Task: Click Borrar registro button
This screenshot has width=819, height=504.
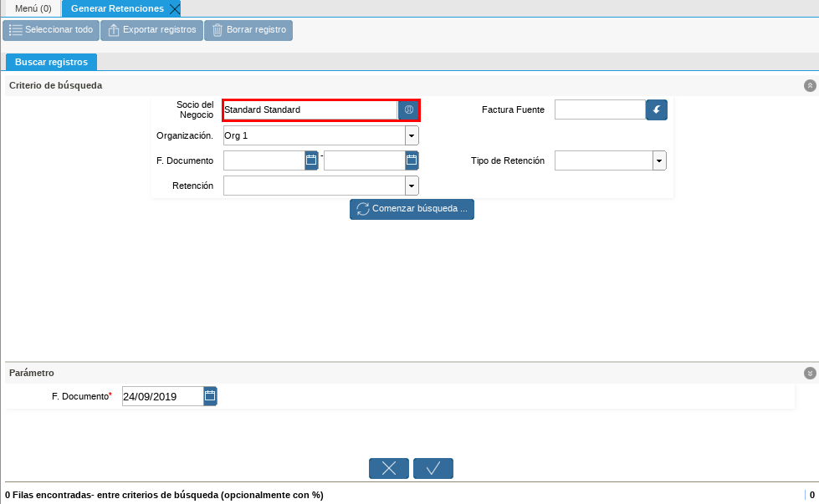Action: click(x=248, y=30)
